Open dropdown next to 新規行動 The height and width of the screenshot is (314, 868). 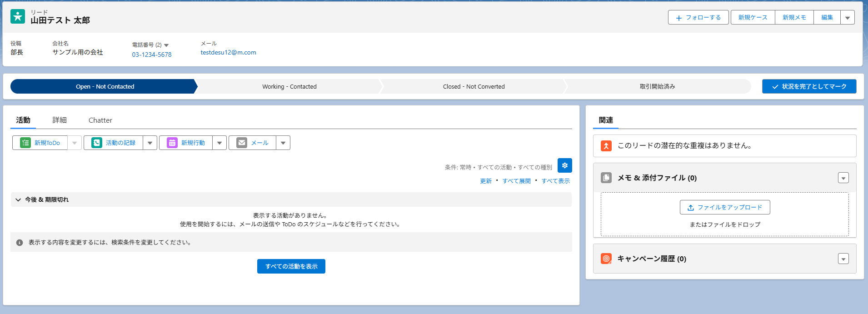click(219, 143)
